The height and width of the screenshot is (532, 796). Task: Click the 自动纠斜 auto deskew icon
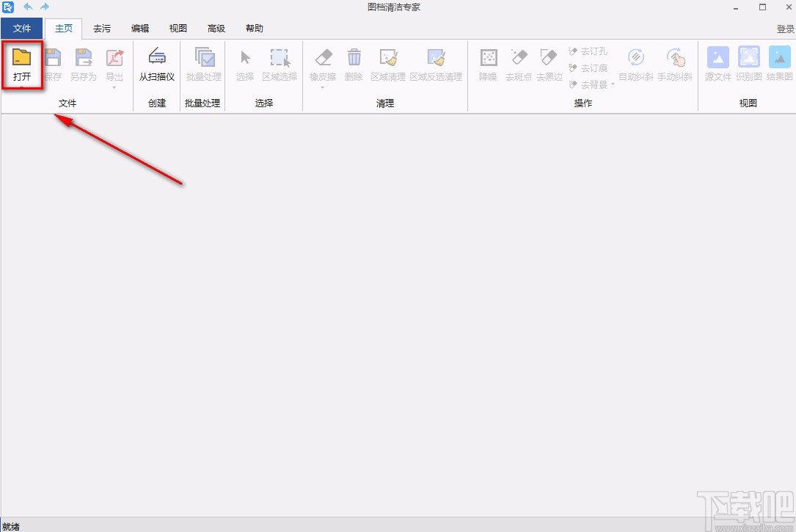(x=635, y=58)
